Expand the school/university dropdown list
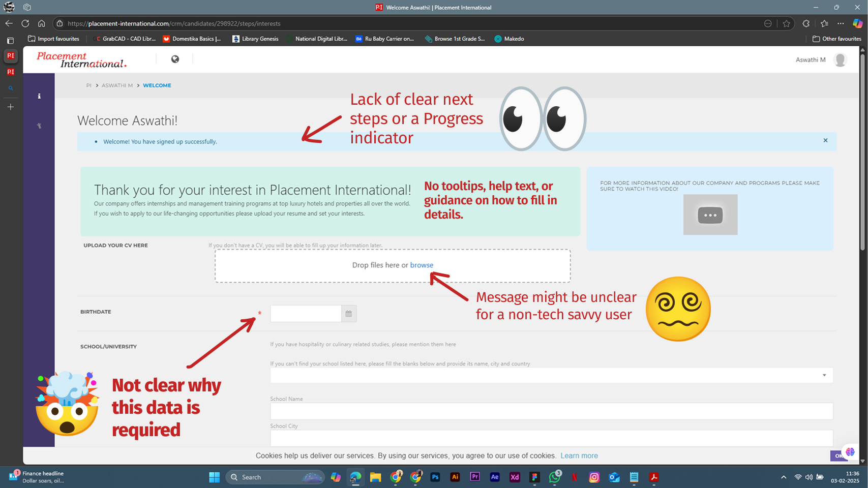868x488 pixels. point(824,375)
